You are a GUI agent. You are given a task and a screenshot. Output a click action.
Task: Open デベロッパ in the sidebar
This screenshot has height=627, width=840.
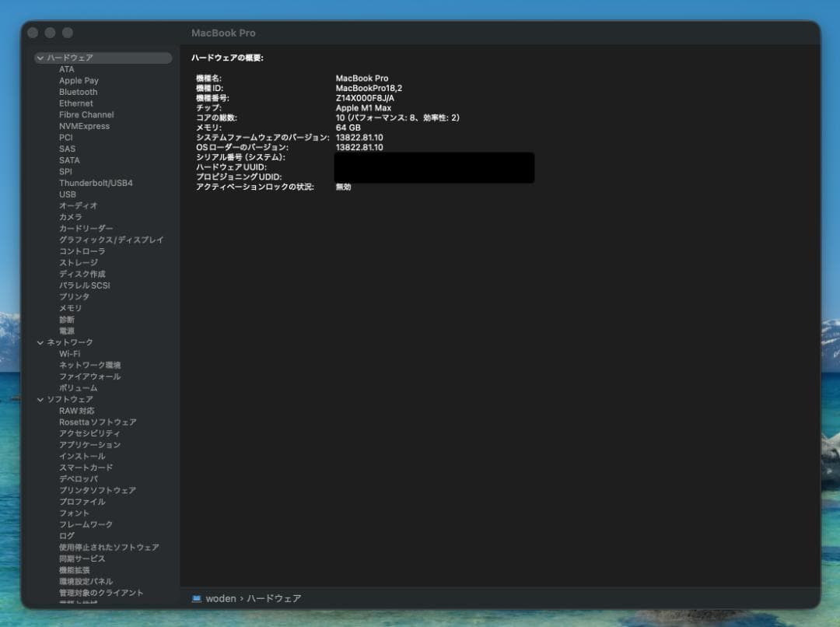point(79,479)
